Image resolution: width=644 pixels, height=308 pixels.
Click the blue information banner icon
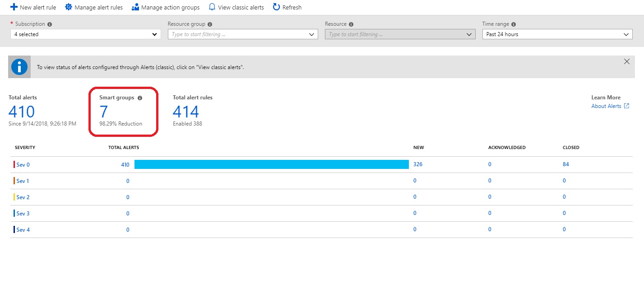pyautogui.click(x=19, y=67)
